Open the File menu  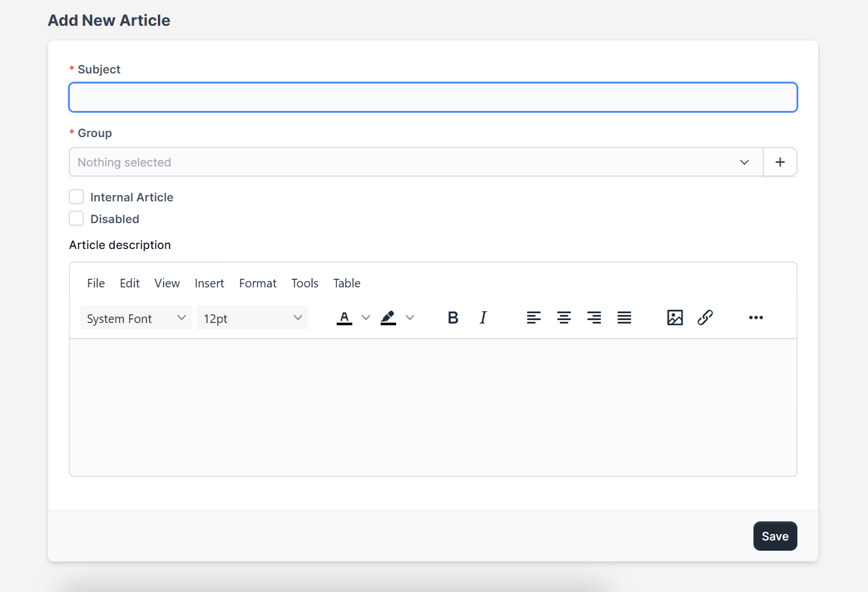pyautogui.click(x=96, y=283)
